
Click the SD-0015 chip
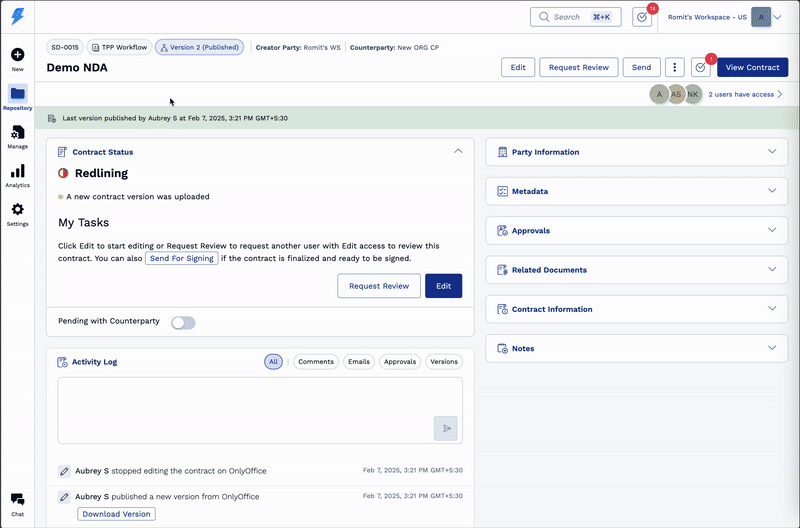[x=65, y=47]
